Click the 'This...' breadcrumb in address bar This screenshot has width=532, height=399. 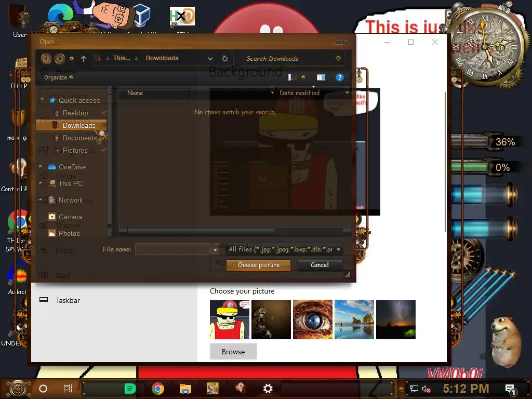tap(122, 58)
